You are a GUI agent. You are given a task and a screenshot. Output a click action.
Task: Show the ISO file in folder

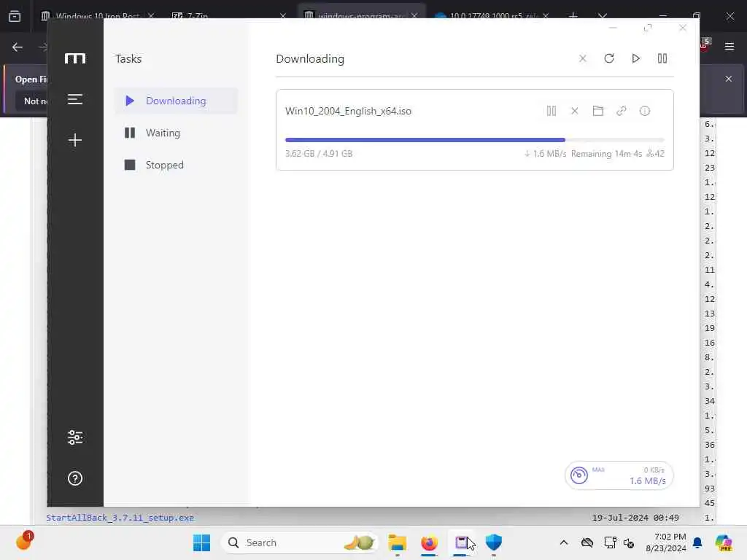(x=598, y=111)
